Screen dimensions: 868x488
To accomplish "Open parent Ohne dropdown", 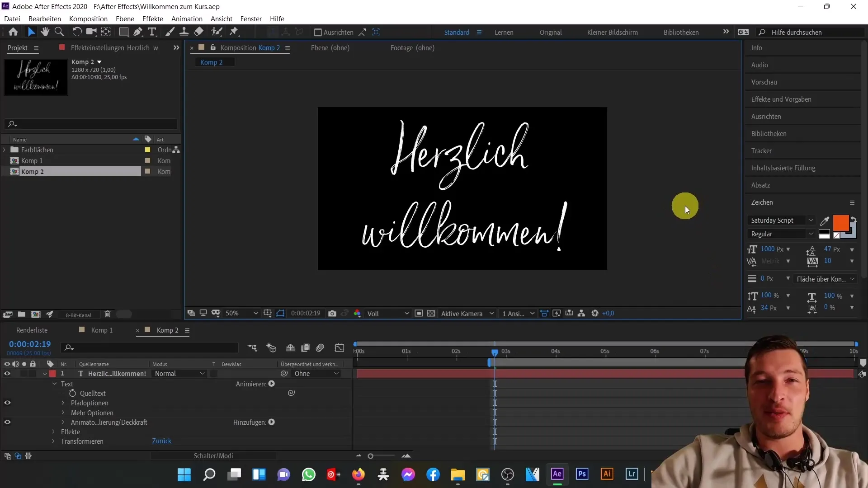I will pos(316,374).
